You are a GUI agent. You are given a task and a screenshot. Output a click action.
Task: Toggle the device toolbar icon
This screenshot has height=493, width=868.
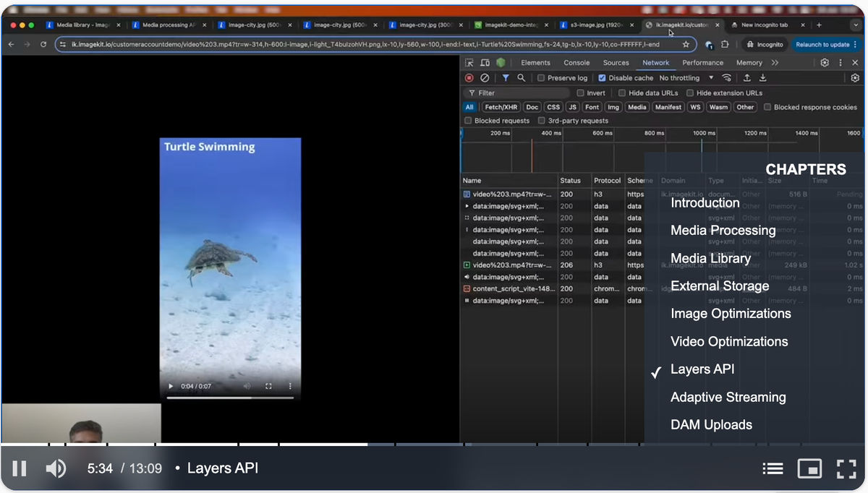click(485, 63)
